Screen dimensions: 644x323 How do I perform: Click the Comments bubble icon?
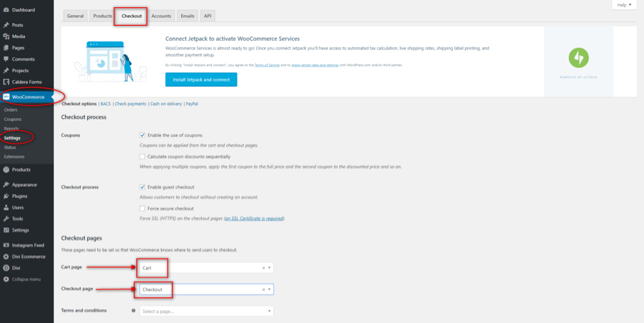6,59
